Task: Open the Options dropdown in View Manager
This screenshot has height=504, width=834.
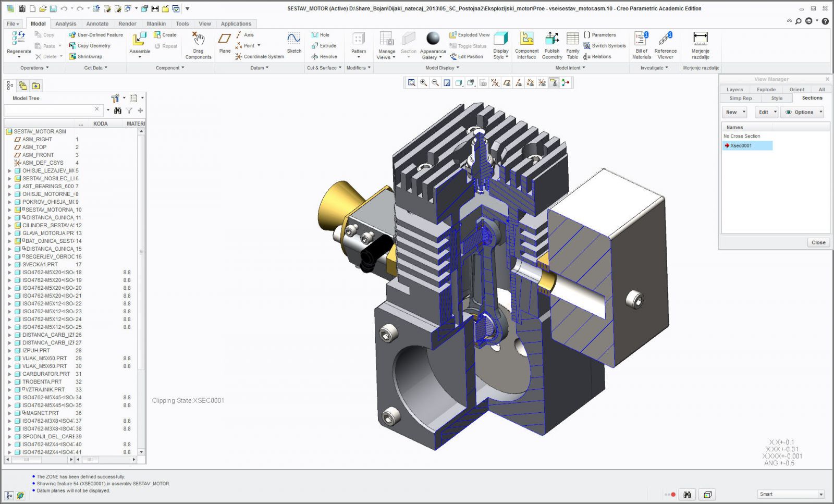Action: coord(803,112)
